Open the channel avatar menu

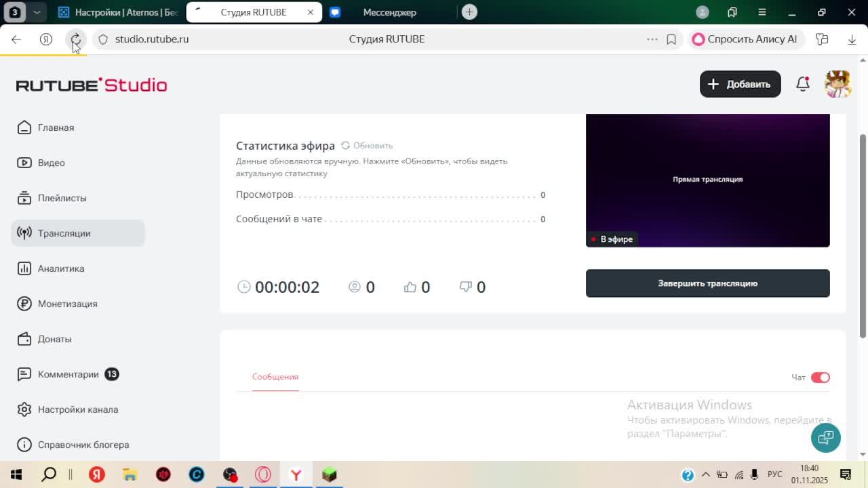(x=838, y=84)
